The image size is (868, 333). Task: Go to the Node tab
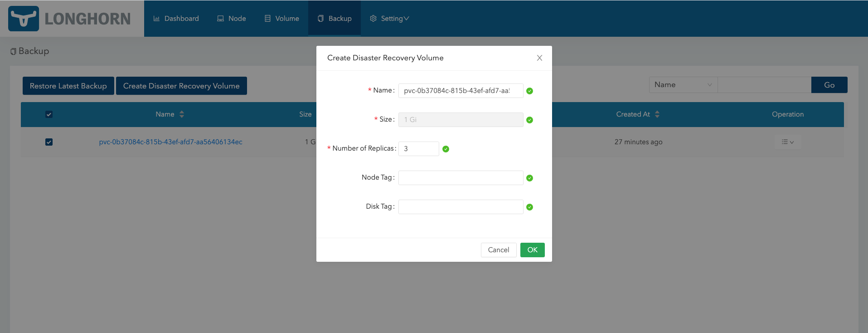coord(231,19)
